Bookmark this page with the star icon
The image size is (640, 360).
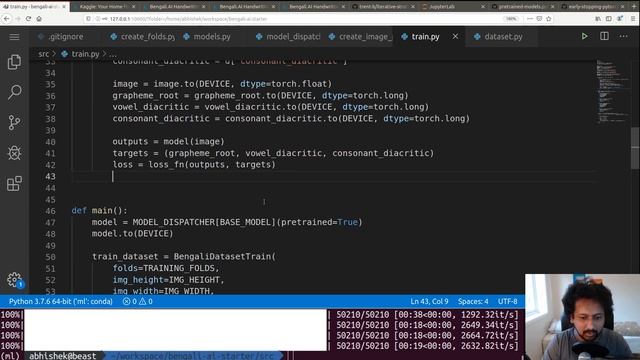click(x=549, y=19)
